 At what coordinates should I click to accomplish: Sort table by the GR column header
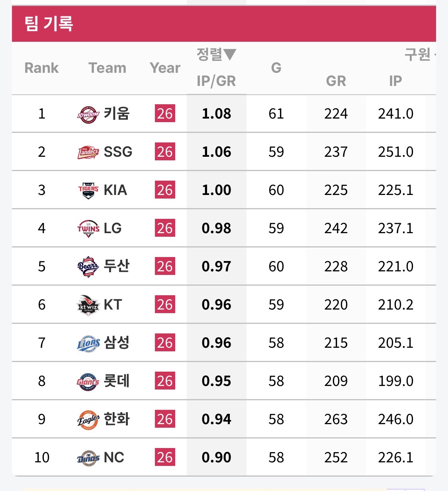pyautogui.click(x=336, y=81)
